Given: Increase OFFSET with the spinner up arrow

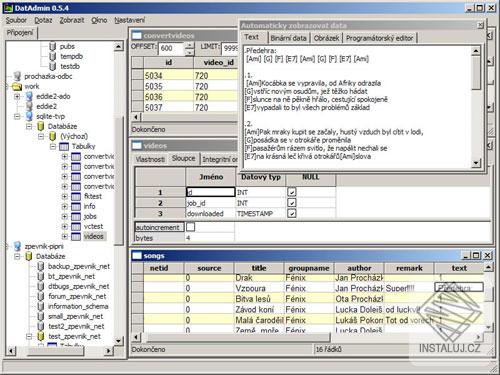Looking at the screenshot, I should [x=189, y=46].
